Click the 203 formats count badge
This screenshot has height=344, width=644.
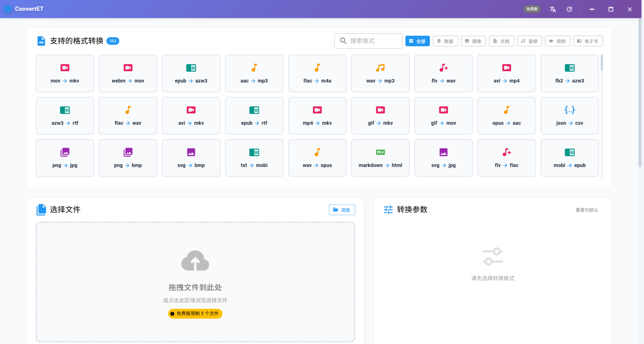click(113, 41)
